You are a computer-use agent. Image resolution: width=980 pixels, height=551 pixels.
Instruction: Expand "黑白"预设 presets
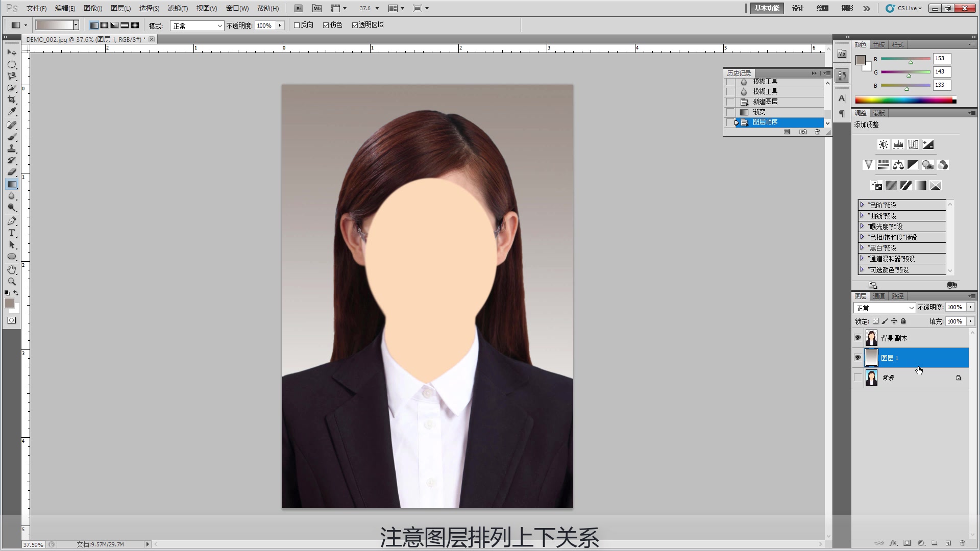862,247
